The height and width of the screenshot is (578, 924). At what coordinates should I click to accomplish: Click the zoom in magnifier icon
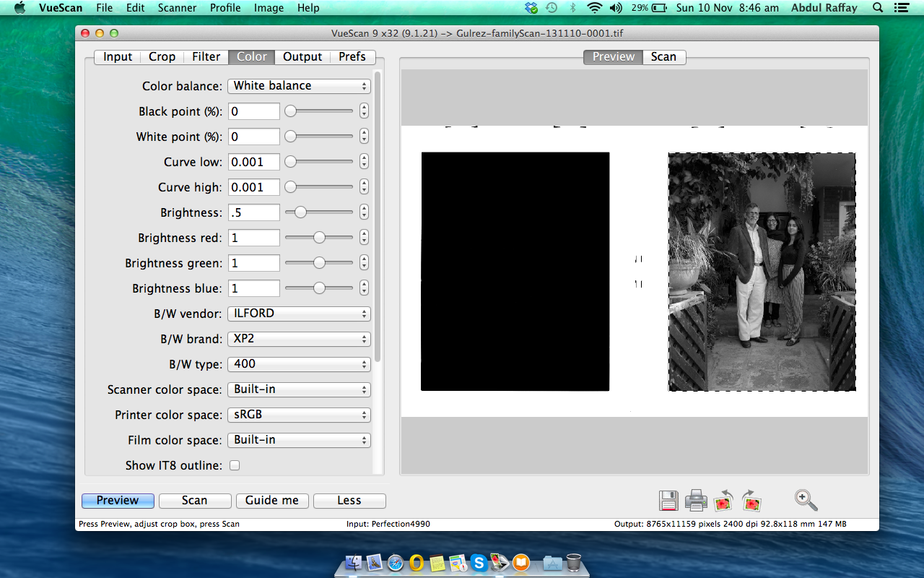[806, 500]
